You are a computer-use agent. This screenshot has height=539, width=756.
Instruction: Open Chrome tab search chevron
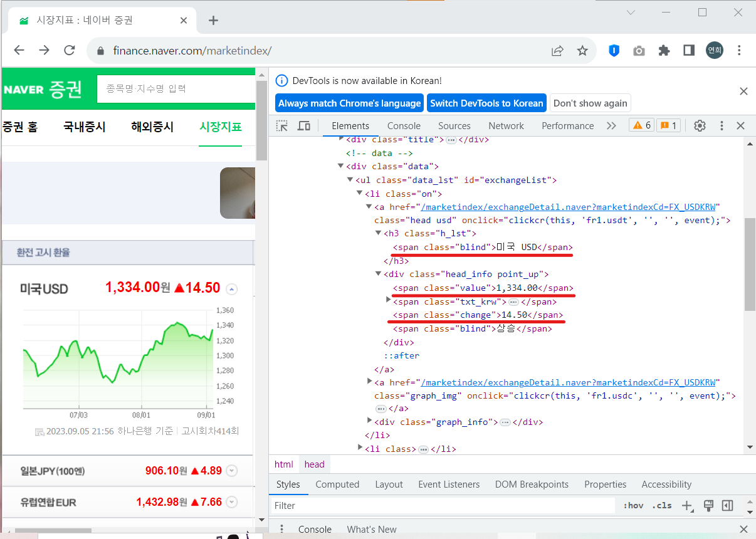(x=631, y=12)
